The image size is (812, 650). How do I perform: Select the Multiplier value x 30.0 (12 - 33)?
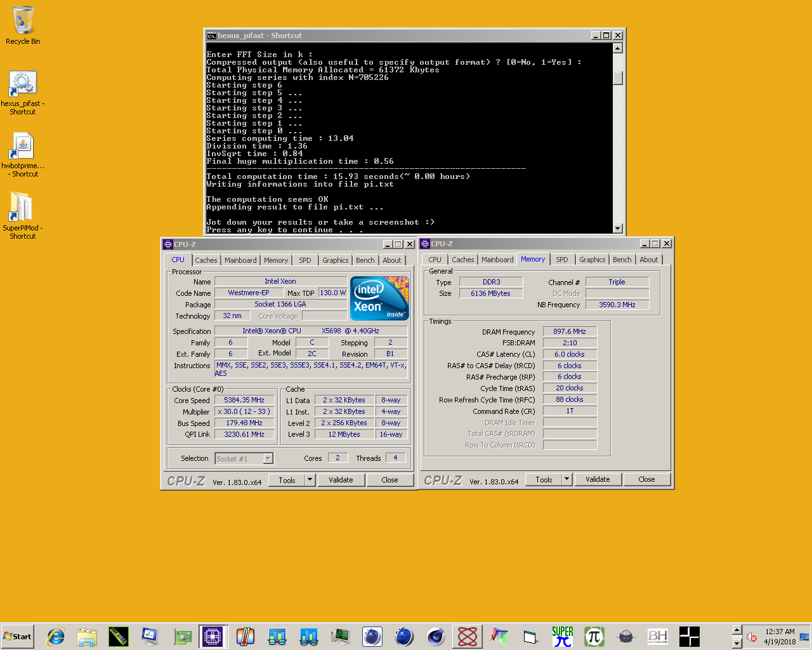(x=244, y=411)
